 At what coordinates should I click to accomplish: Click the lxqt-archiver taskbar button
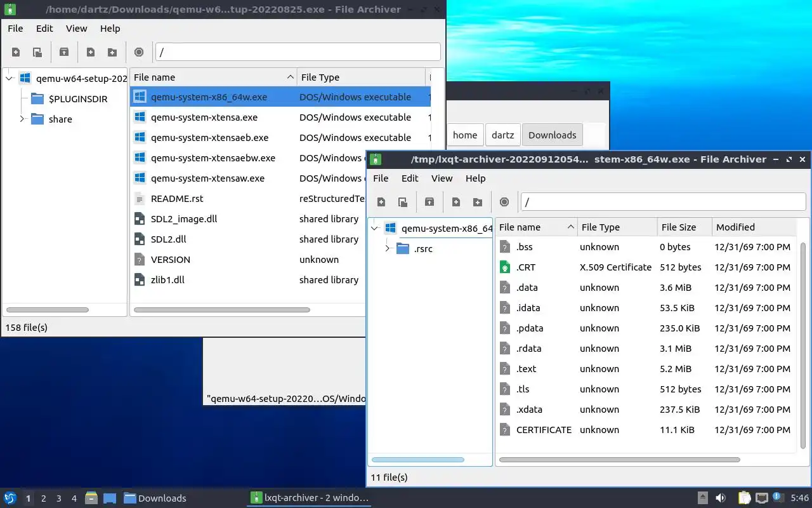(x=309, y=498)
